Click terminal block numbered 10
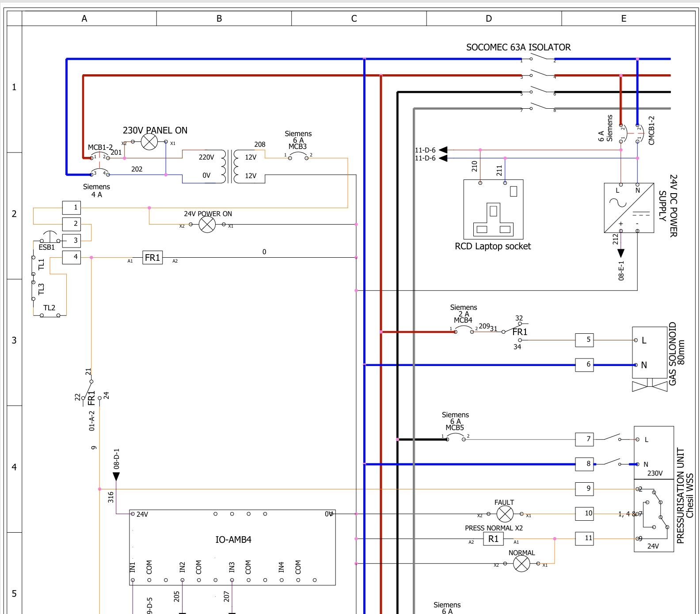Image resolution: width=700 pixels, height=614 pixels. (584, 514)
